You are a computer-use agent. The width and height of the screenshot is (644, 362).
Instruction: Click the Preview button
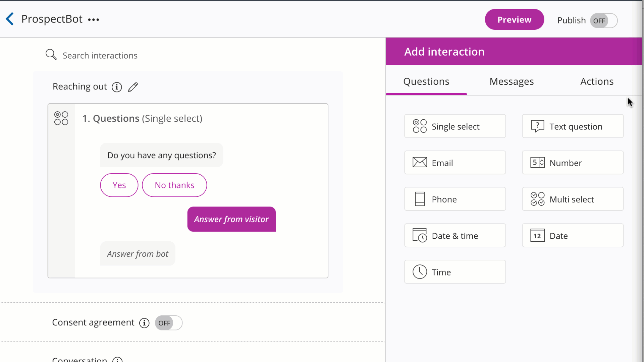pos(514,20)
